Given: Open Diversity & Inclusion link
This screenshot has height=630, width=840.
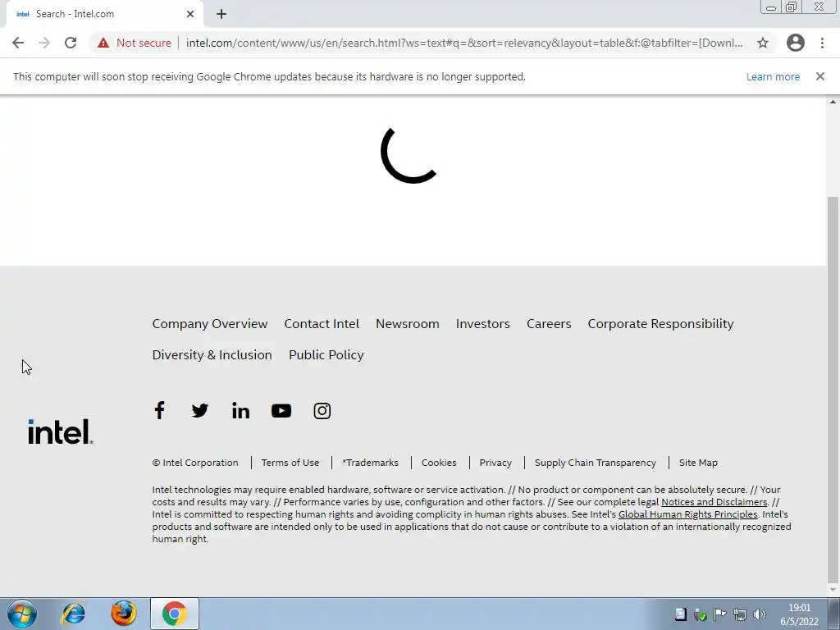Looking at the screenshot, I should pos(212,354).
